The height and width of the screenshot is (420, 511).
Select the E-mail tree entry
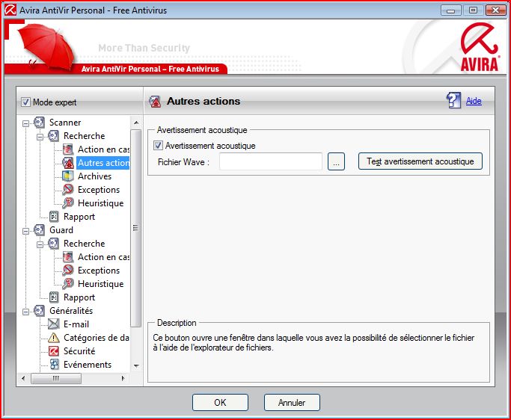pyautogui.click(x=76, y=324)
